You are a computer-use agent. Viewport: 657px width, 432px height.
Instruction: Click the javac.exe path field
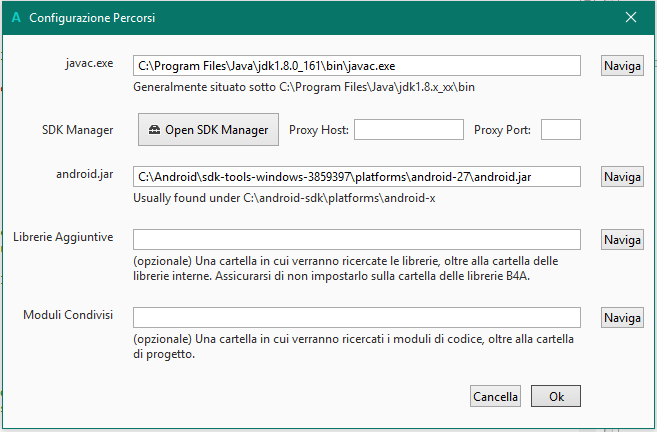(x=356, y=65)
